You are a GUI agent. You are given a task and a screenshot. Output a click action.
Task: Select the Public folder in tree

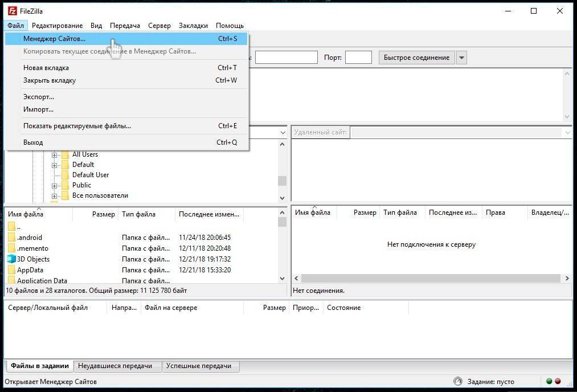tap(81, 185)
